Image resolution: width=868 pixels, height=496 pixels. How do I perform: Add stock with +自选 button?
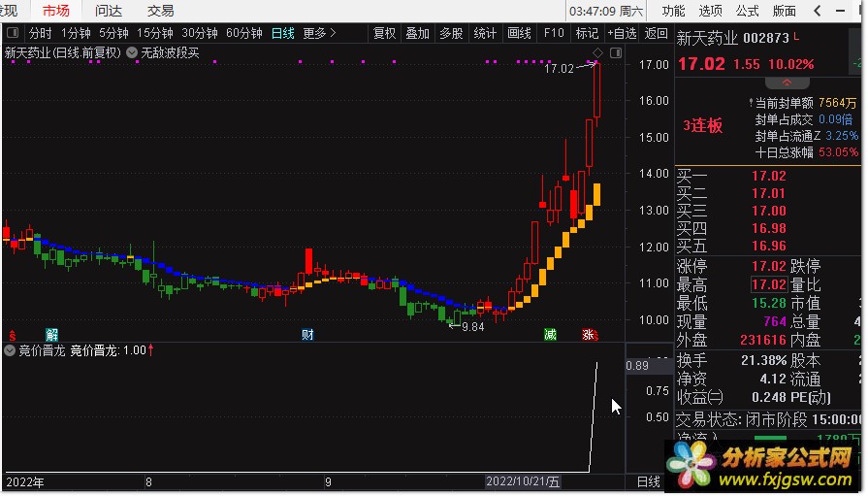coord(623,33)
